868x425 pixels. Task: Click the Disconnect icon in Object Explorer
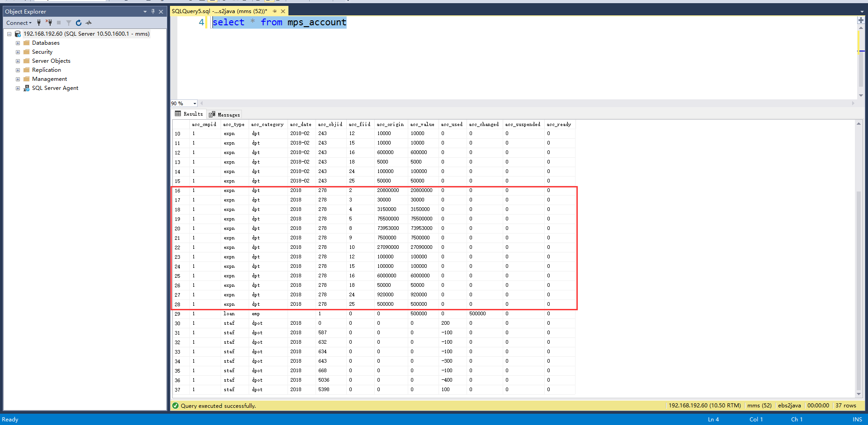(x=49, y=23)
